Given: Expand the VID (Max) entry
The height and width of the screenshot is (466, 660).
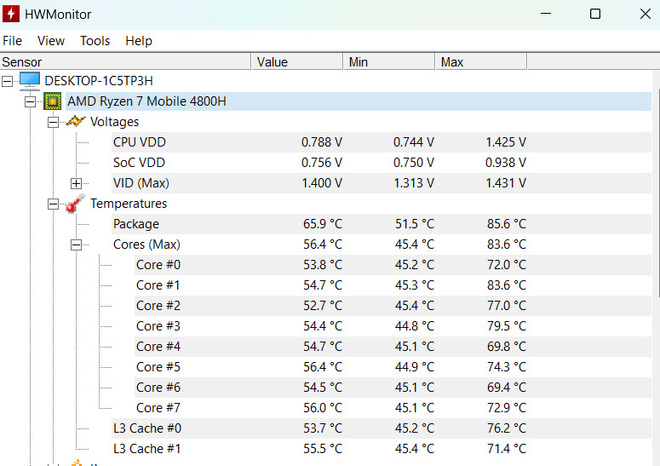Looking at the screenshot, I should tap(76, 184).
